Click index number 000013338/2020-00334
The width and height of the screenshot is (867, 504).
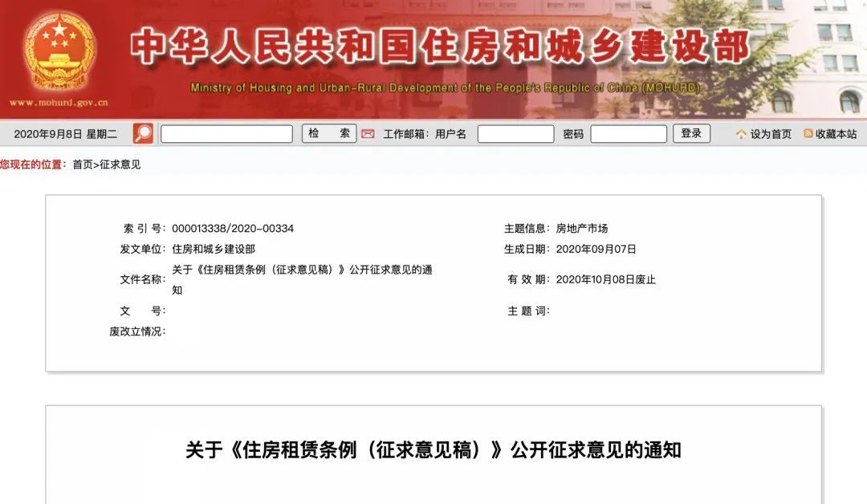pos(233,228)
